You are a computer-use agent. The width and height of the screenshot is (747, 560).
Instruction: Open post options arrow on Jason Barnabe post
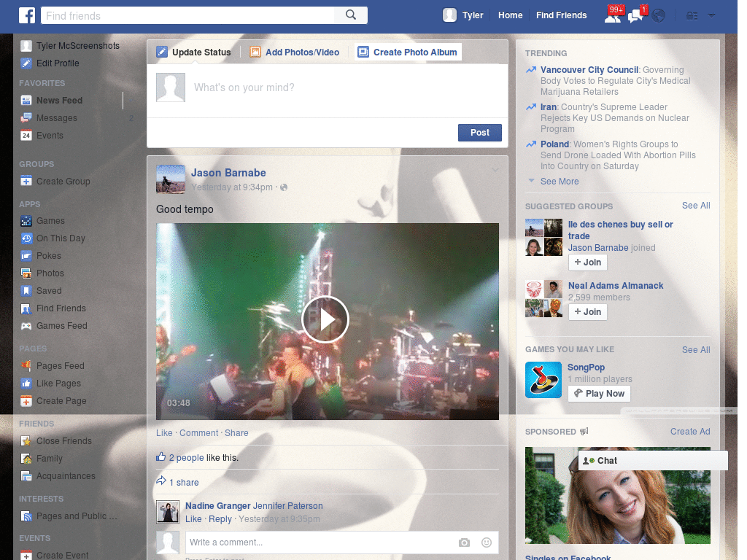coord(495,169)
